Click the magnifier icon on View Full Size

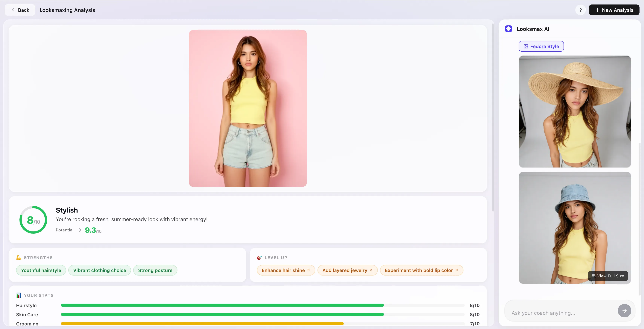pos(594,276)
